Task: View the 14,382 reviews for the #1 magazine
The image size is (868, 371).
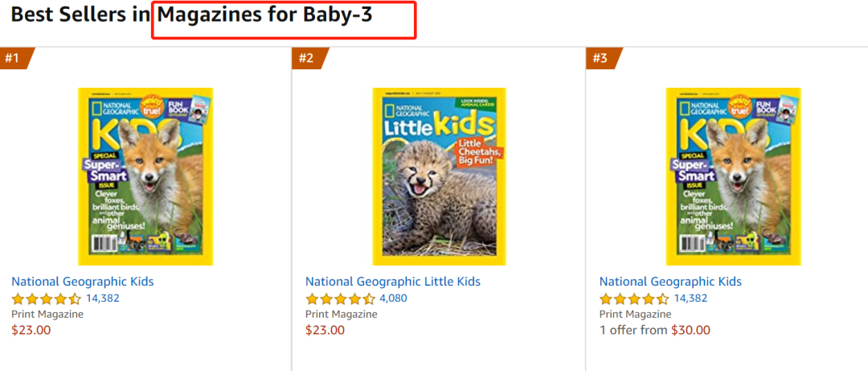Action: pyautogui.click(x=103, y=299)
